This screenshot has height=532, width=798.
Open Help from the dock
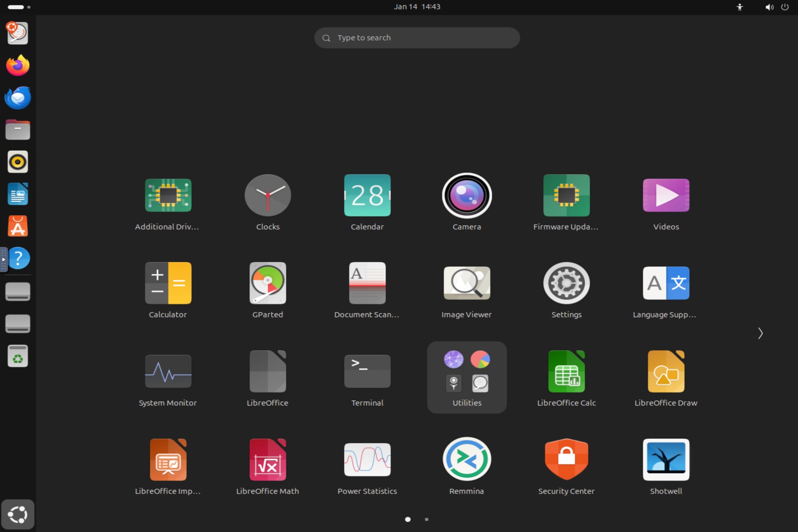click(18, 259)
